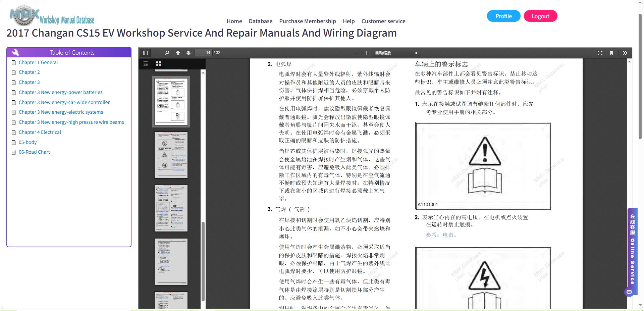This screenshot has width=644, height=311.
Task: Click the thumbnail sidebar scrollbar handle
Action: pos(203,262)
